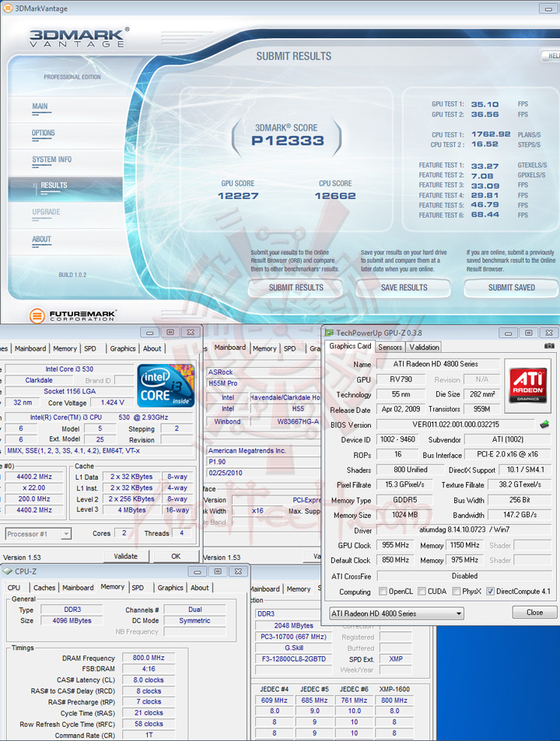Click the XMP SPD Ext. value

coord(396,659)
